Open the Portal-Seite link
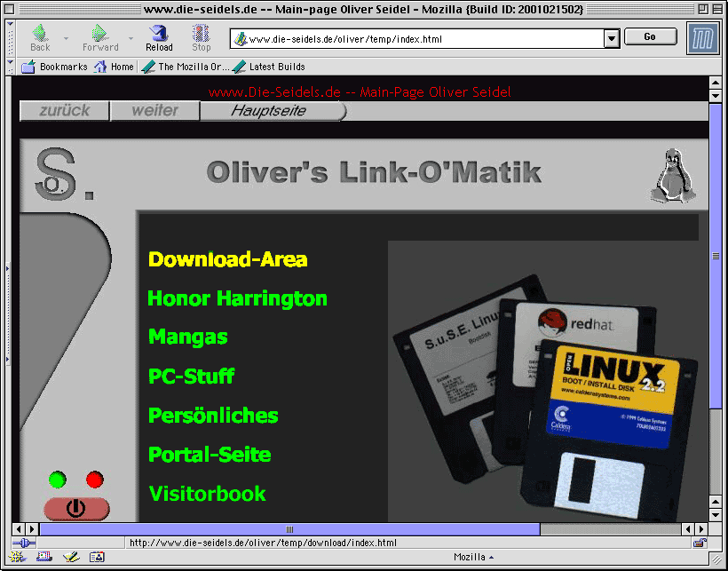This screenshot has width=728, height=571. pos(210,455)
